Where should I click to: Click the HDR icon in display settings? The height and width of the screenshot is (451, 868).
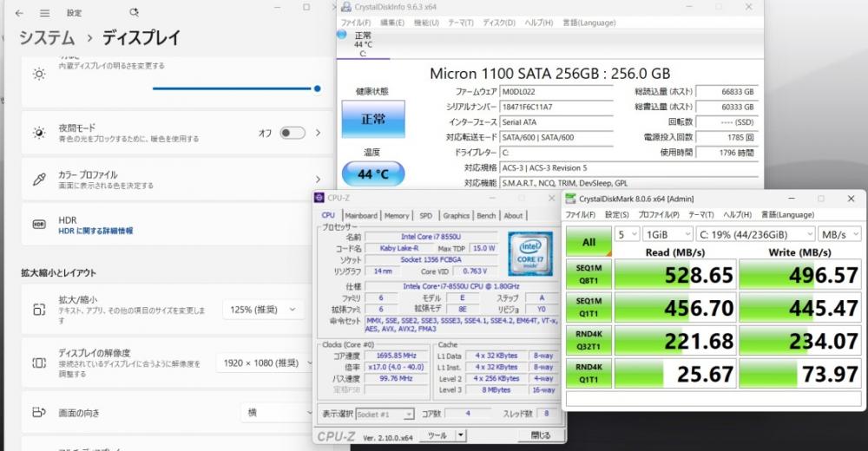39,225
